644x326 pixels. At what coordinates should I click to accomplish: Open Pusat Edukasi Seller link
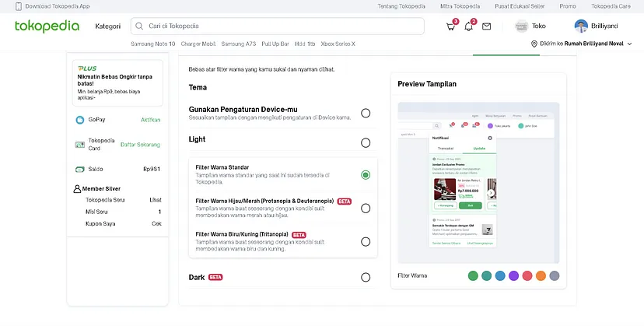tap(520, 6)
